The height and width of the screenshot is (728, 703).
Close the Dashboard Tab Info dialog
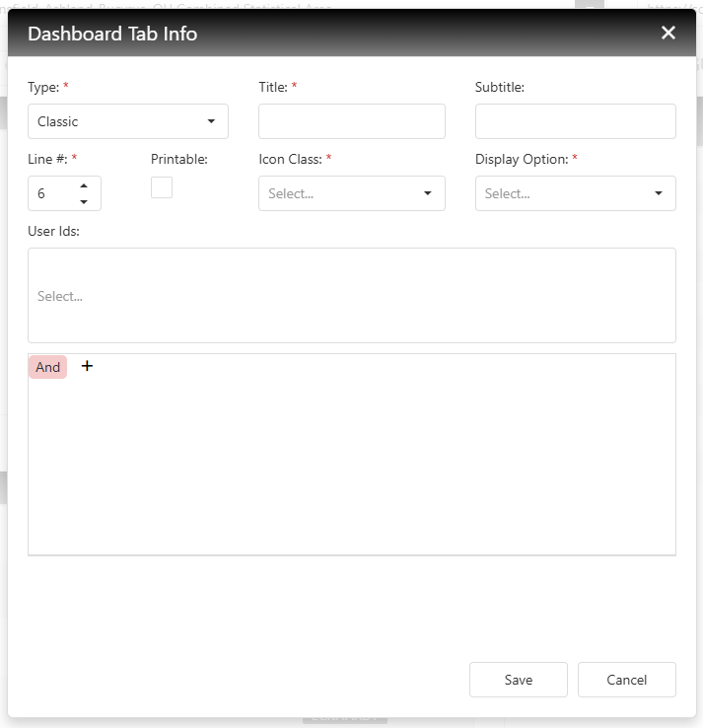(x=668, y=33)
